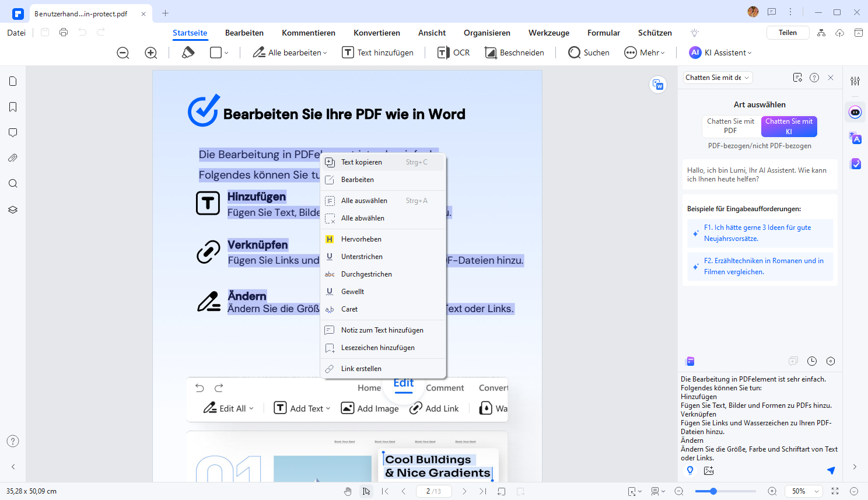Click the print icon
The height and width of the screenshot is (500, 868).
click(x=64, y=33)
